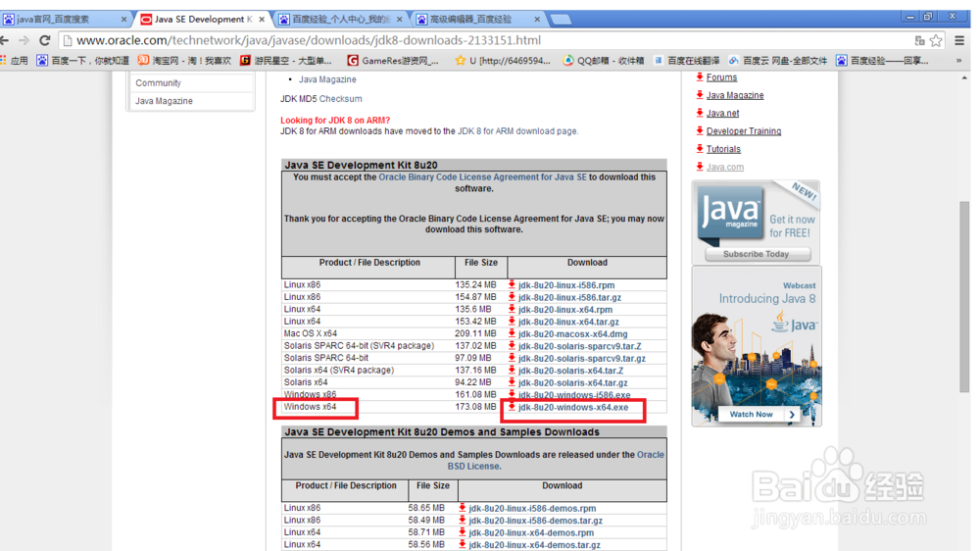The height and width of the screenshot is (551, 980).
Task: Click download icon beside jdk-8u20-macosx-x64.dmg
Action: coord(512,333)
